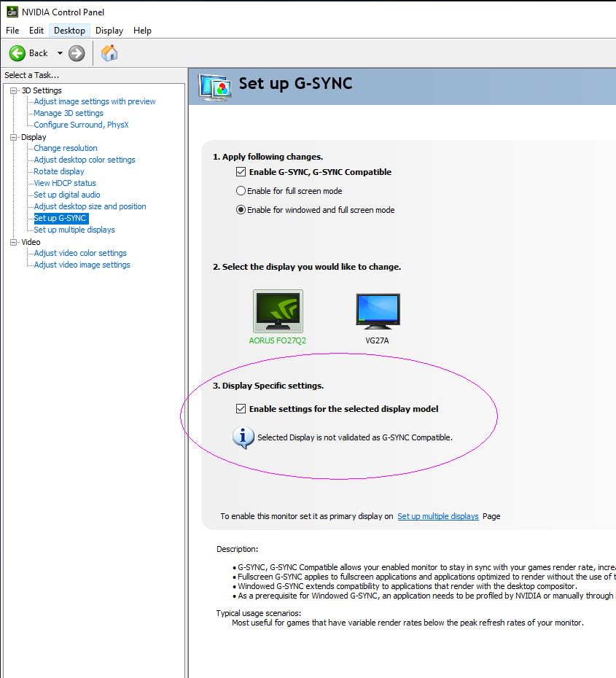
Task: Open the Help menu
Action: pyautogui.click(x=142, y=31)
